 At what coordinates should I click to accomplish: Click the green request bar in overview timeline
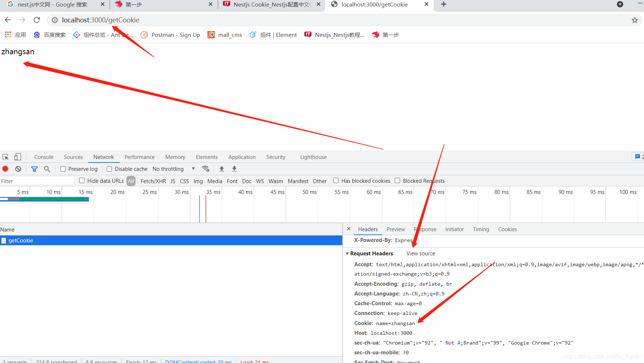tap(53, 199)
